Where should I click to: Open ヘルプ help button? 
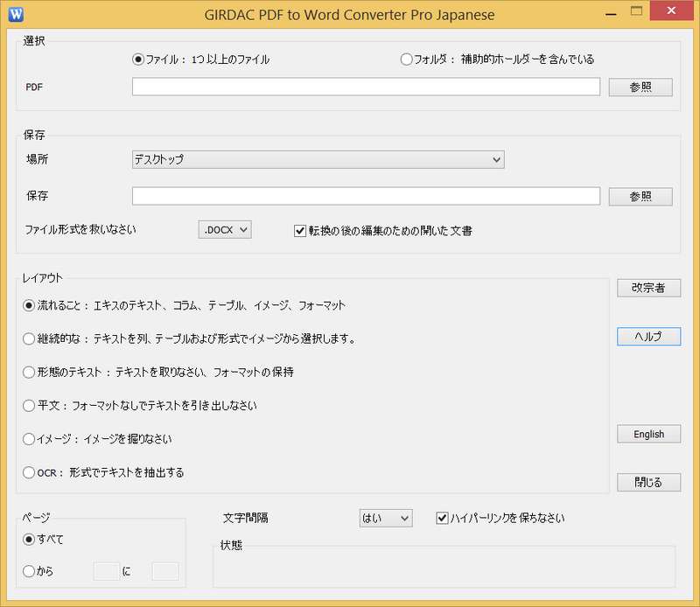point(648,337)
